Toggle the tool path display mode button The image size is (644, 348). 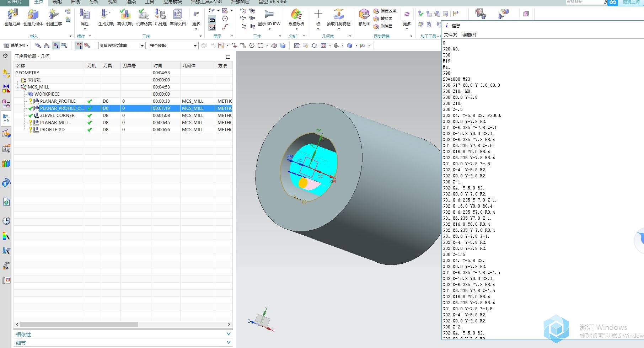coord(212,20)
